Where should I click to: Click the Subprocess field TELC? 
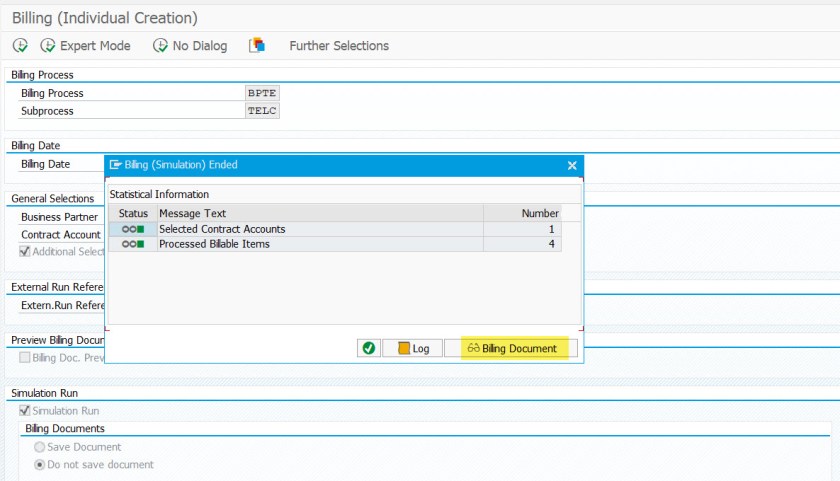click(x=262, y=110)
